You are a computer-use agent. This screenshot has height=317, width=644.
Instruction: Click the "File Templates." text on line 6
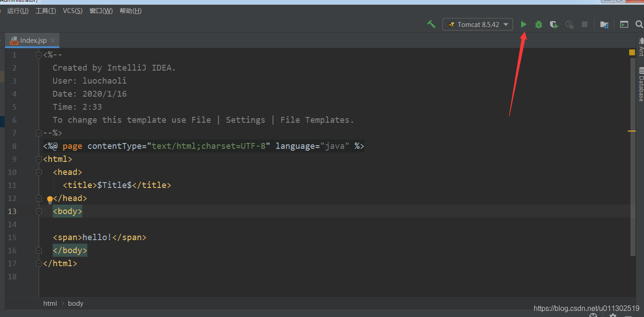click(317, 120)
